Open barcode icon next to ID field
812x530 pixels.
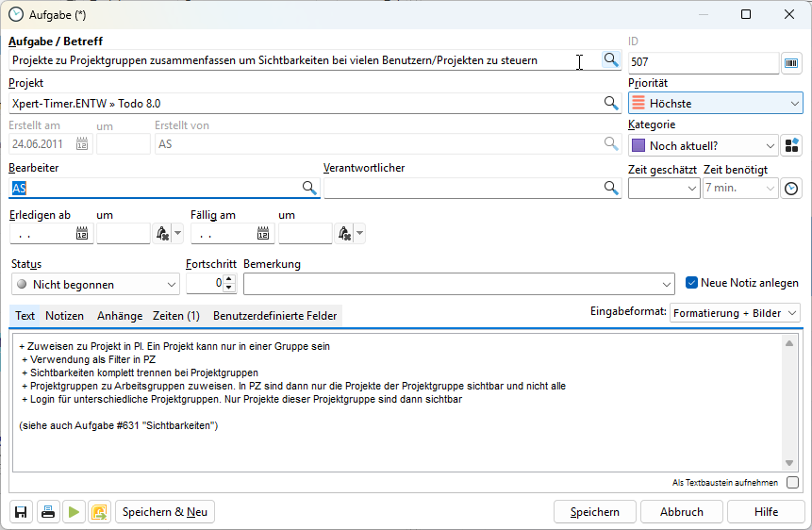(792, 62)
